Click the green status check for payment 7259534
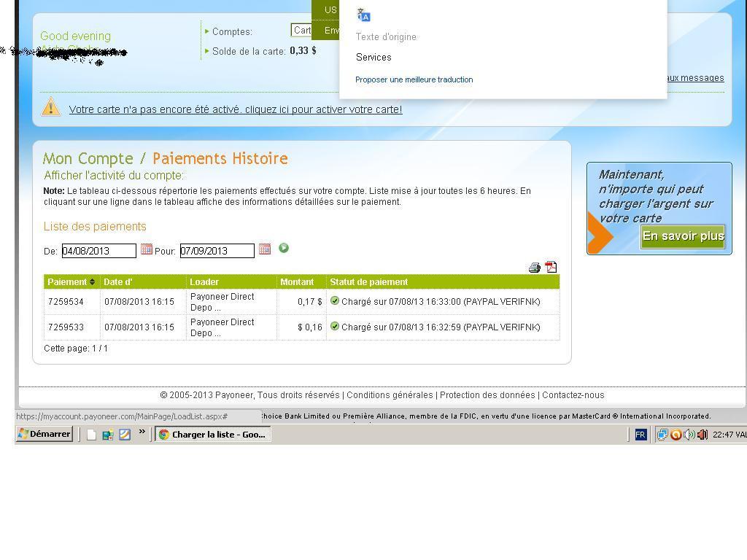Viewport: 747px width, 560px height. coord(335,300)
